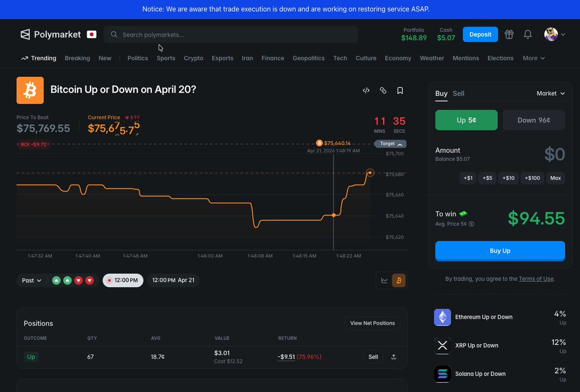580x392 pixels.
Task: Add +$1 to the amount
Action: (x=468, y=178)
